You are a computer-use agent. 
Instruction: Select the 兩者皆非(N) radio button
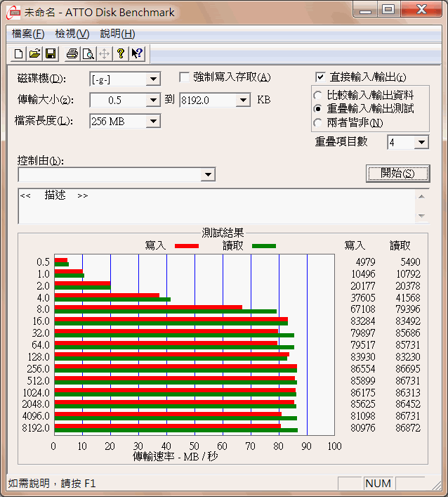(317, 122)
